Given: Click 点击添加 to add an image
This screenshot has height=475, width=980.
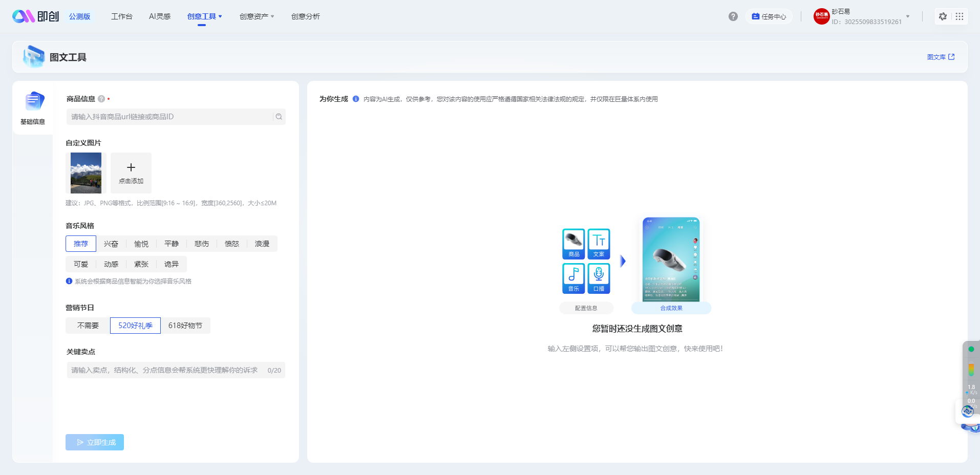Looking at the screenshot, I should coord(131,172).
